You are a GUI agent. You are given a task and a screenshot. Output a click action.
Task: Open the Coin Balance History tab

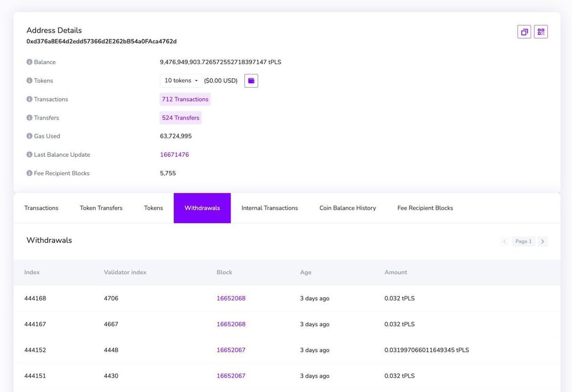pos(347,207)
